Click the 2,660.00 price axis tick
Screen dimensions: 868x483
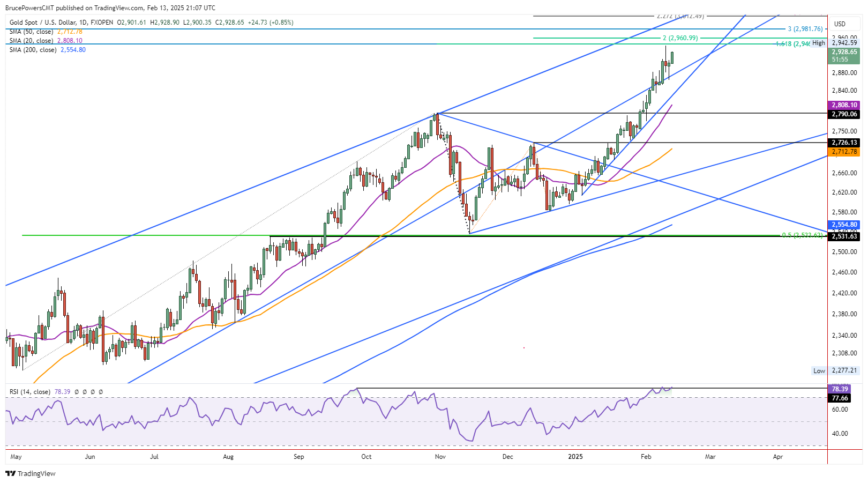pos(844,173)
